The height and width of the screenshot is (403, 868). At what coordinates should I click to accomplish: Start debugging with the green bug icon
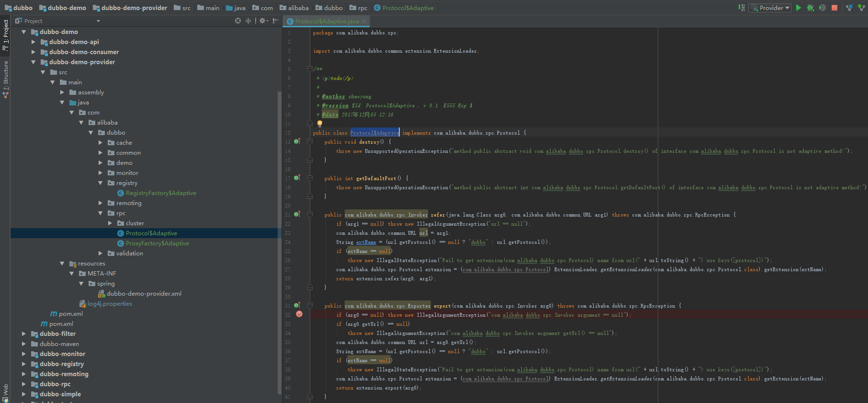[810, 8]
